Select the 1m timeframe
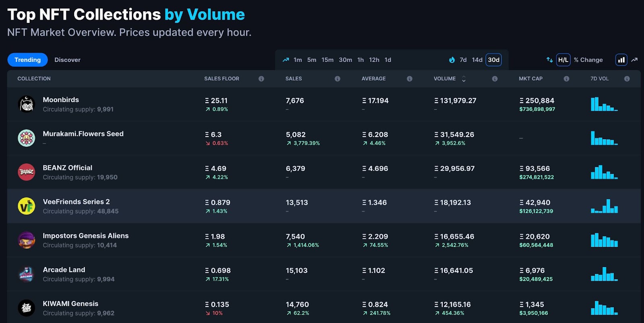This screenshot has width=644, height=323. [x=298, y=60]
